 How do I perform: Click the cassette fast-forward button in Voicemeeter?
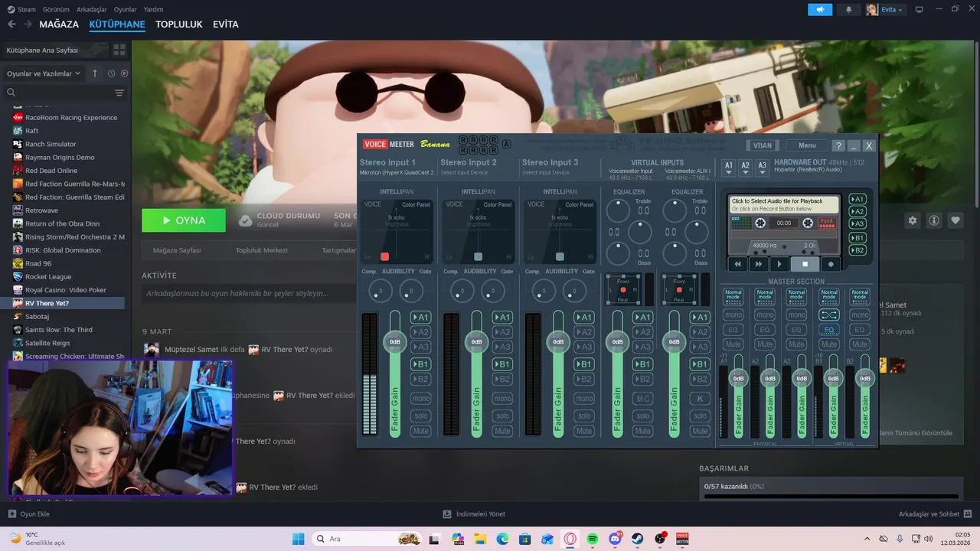point(759,264)
